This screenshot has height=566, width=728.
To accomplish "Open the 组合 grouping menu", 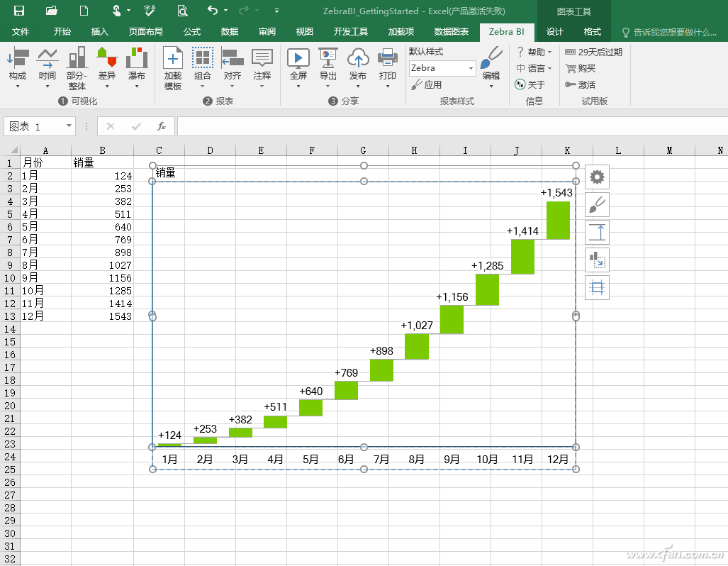I will (x=203, y=68).
